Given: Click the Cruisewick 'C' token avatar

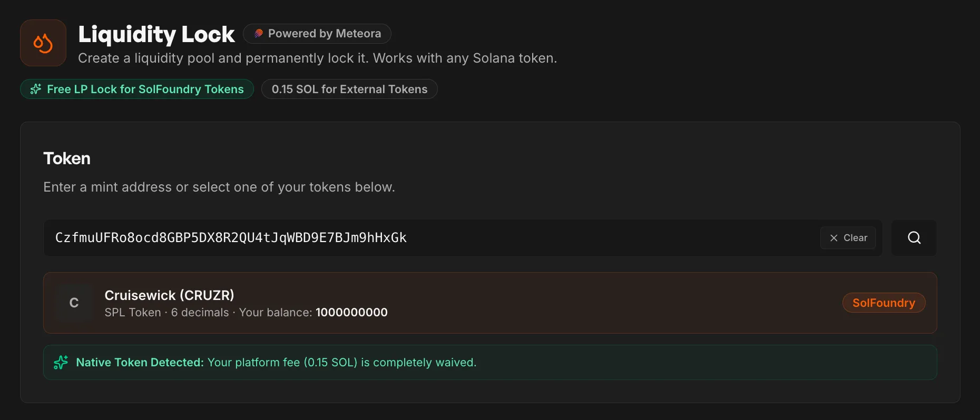Looking at the screenshot, I should [x=74, y=303].
